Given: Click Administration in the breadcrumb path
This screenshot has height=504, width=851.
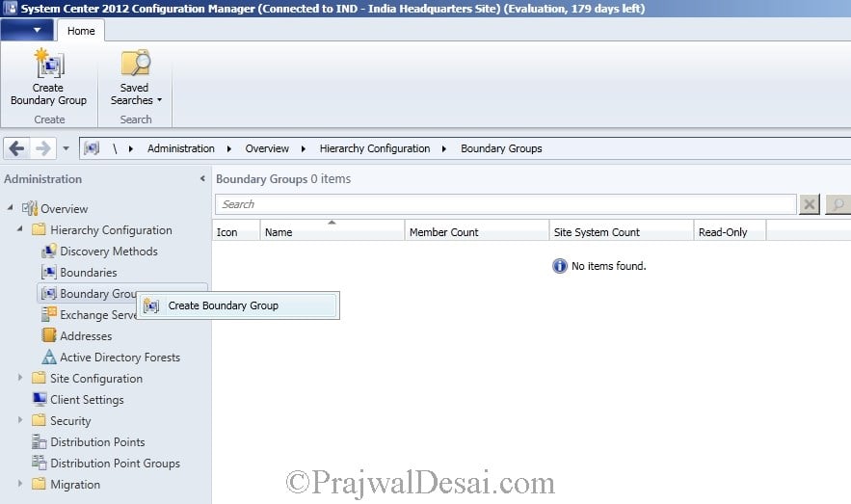Looking at the screenshot, I should tap(181, 148).
